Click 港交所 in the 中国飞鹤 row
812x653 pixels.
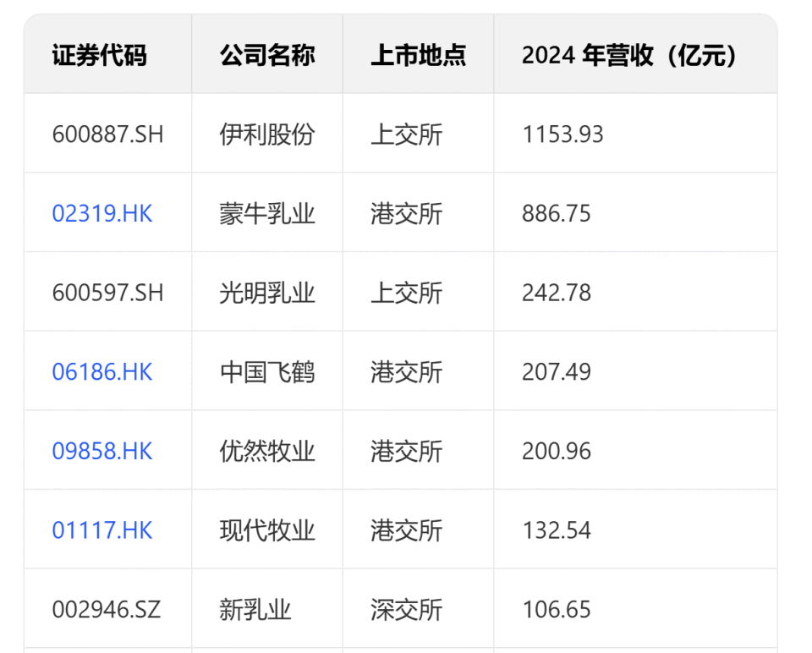click(x=407, y=372)
